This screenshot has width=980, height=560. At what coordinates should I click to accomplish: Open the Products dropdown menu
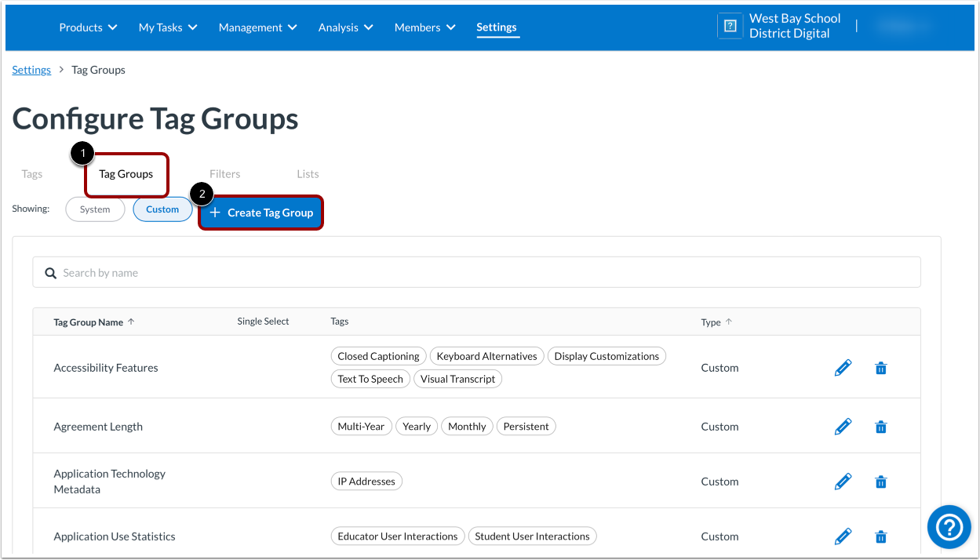[x=88, y=27]
